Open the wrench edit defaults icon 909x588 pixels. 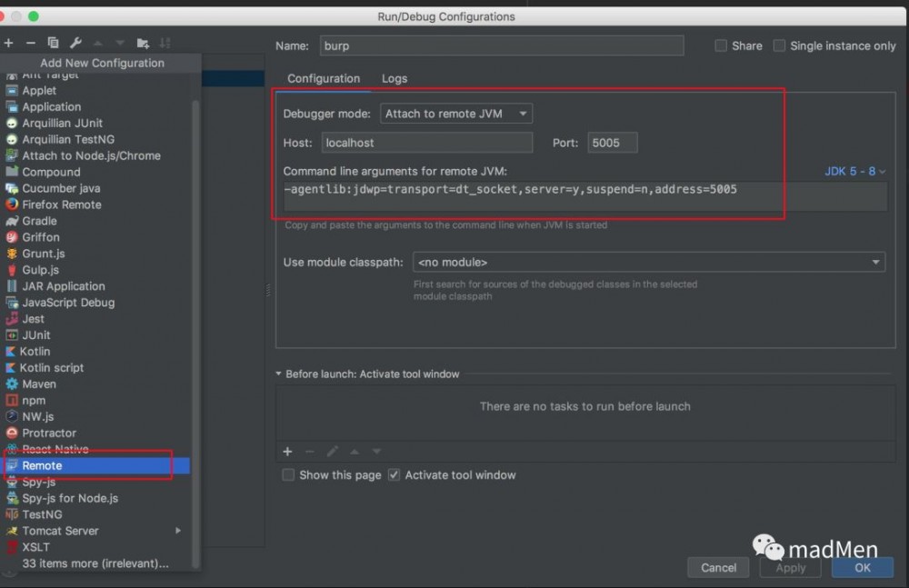click(x=75, y=43)
